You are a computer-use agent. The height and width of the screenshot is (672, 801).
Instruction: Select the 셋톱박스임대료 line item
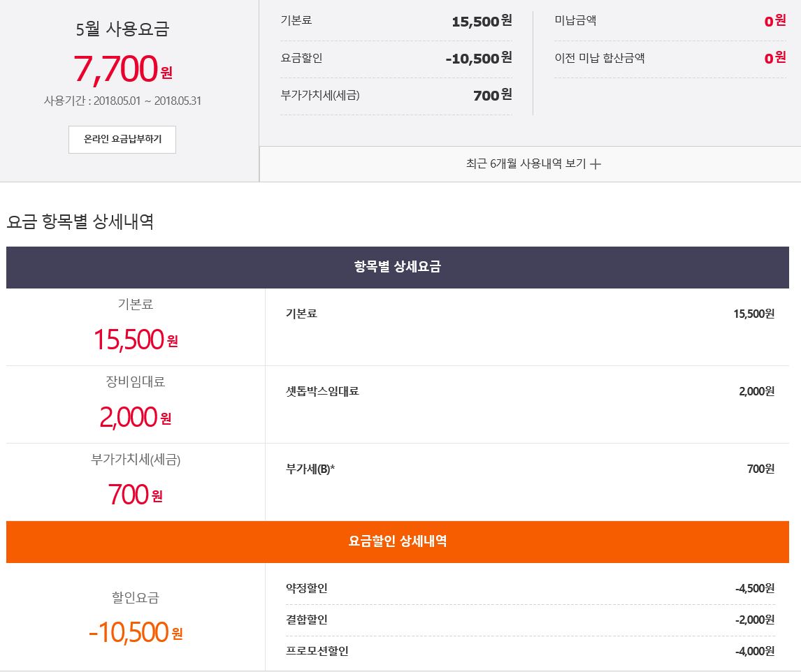tap(322, 391)
